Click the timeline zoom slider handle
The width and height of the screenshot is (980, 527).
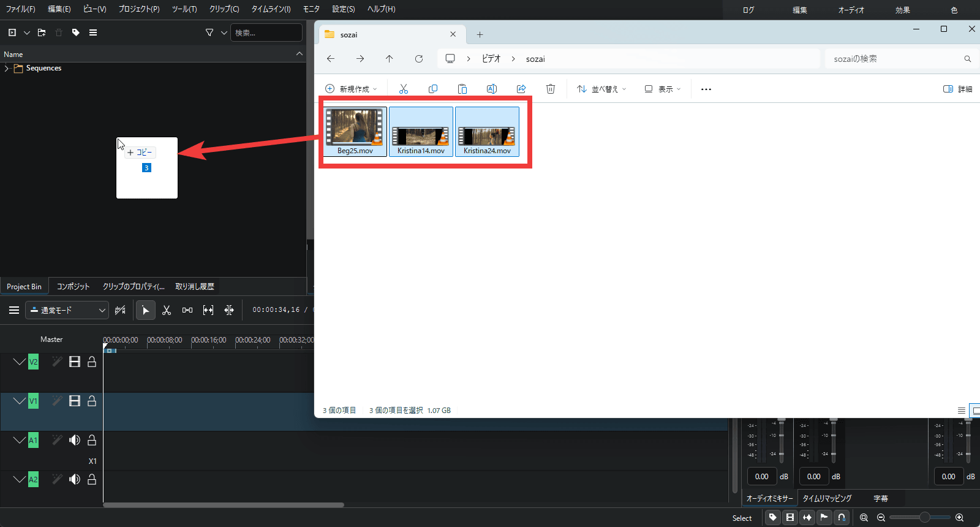(924, 518)
